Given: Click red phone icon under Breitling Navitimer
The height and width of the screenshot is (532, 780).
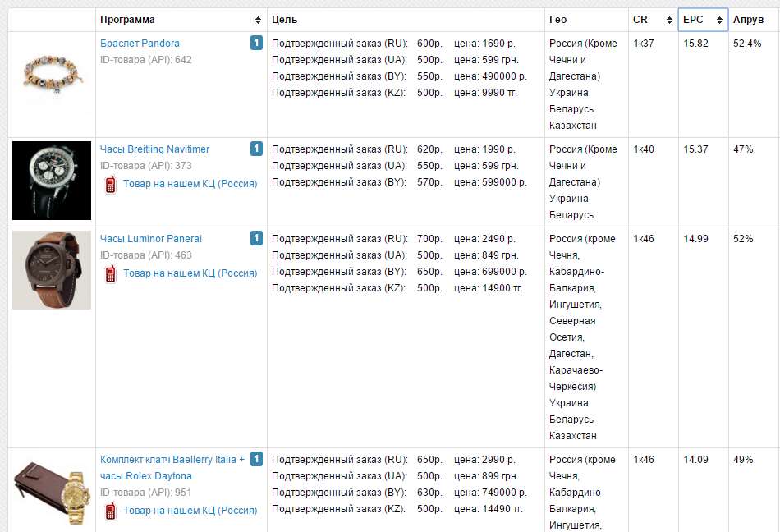Looking at the screenshot, I should [110, 184].
